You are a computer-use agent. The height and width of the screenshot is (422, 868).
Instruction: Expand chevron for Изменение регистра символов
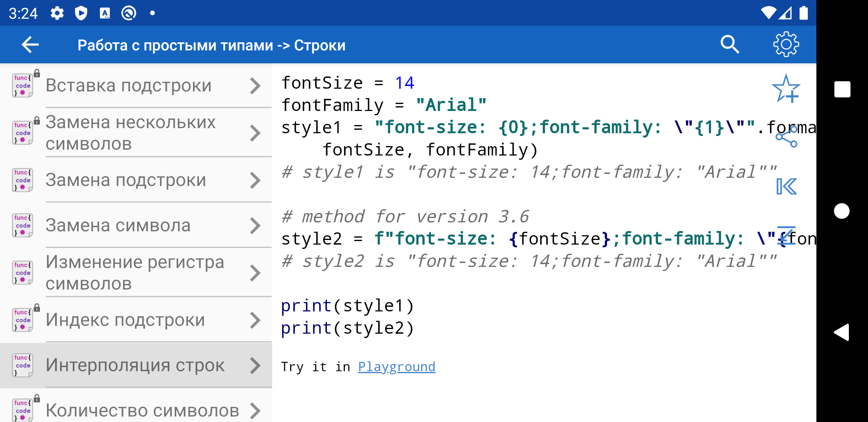pyautogui.click(x=255, y=273)
